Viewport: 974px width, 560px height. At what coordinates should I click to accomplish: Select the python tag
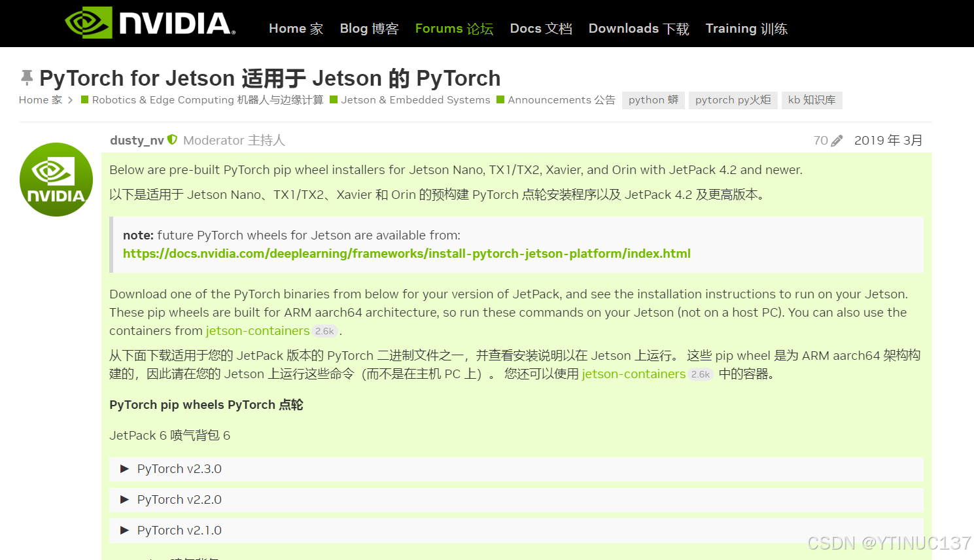click(653, 100)
